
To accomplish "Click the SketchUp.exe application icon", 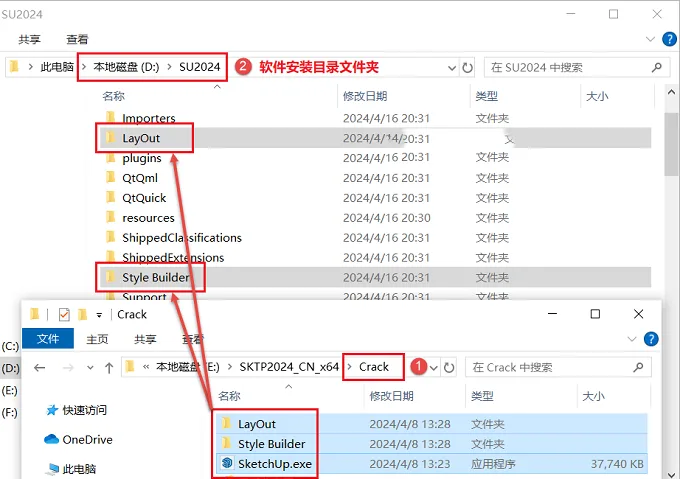I will tap(227, 463).
